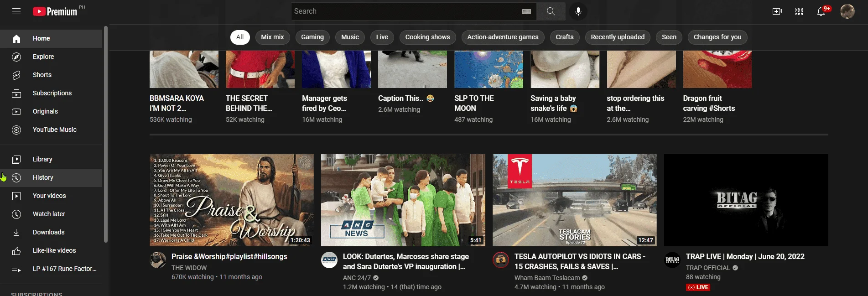Open TRAP OFFICIAL channel name link

tap(708, 268)
